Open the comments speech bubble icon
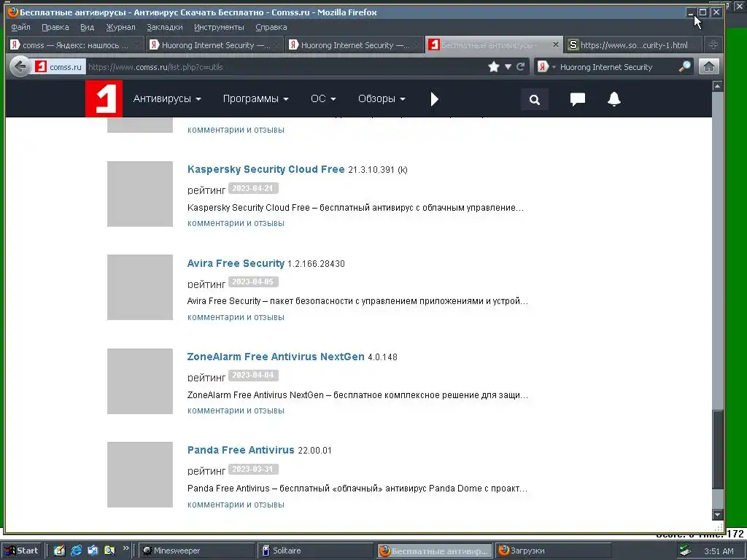747x560 pixels. click(578, 99)
